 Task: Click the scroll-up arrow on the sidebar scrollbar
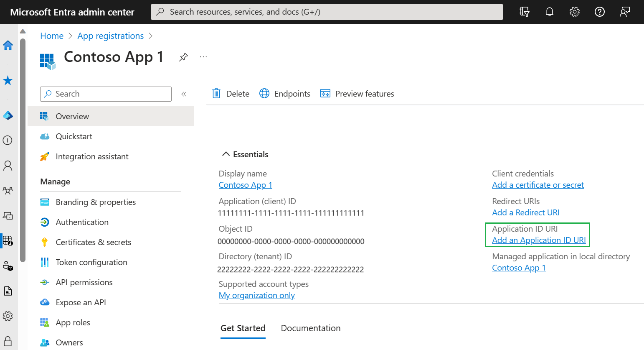23,31
